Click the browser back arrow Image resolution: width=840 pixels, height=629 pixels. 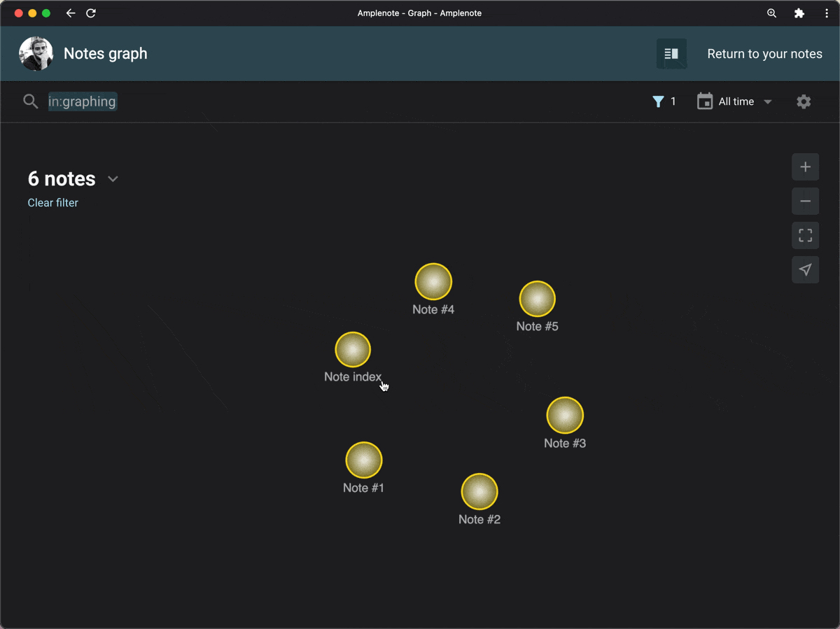tap(70, 13)
